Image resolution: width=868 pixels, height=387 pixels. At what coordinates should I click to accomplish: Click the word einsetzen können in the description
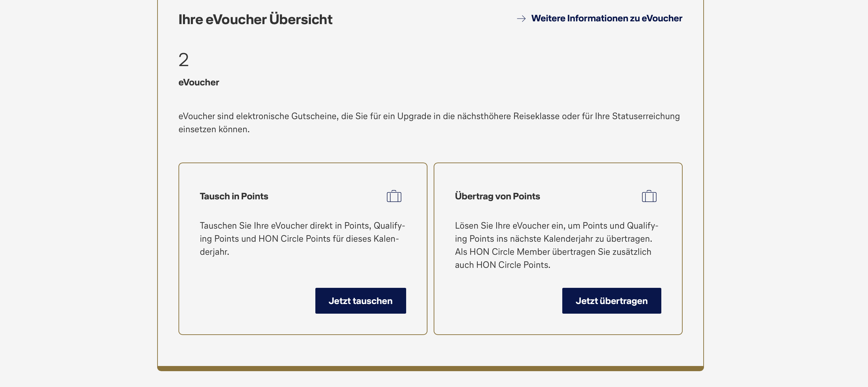pyautogui.click(x=214, y=129)
